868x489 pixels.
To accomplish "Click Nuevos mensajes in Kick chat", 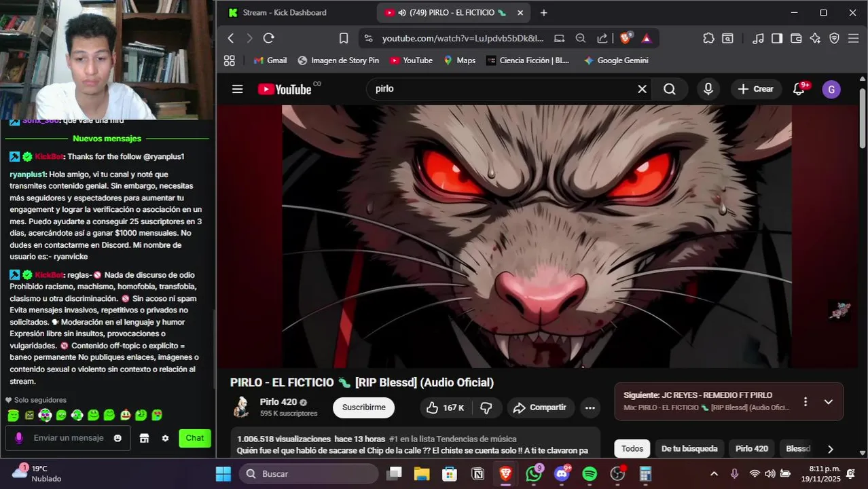I will tap(107, 139).
